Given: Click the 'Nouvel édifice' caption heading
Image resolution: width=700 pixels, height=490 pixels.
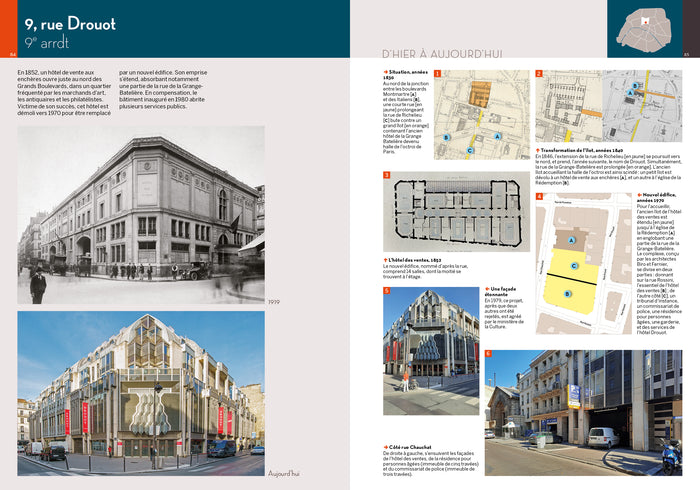Looking at the screenshot, I should click(x=658, y=199).
